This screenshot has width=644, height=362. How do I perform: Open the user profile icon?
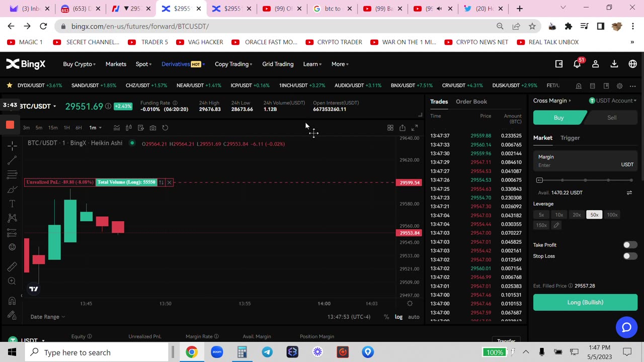(596, 64)
